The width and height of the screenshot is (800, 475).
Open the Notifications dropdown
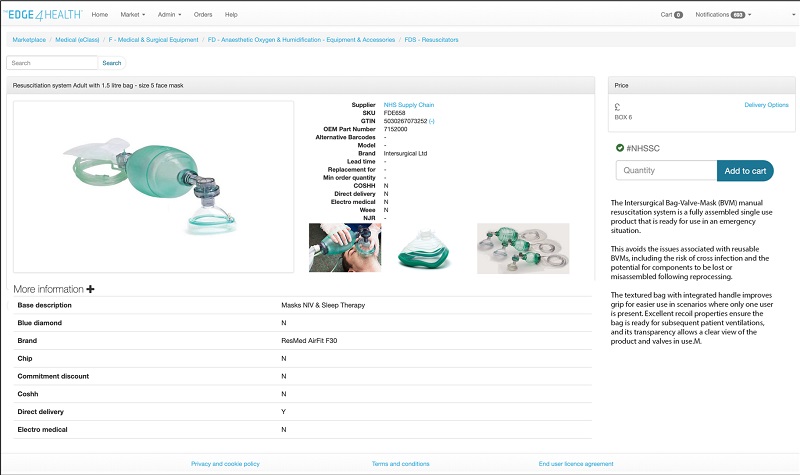pyautogui.click(x=723, y=15)
